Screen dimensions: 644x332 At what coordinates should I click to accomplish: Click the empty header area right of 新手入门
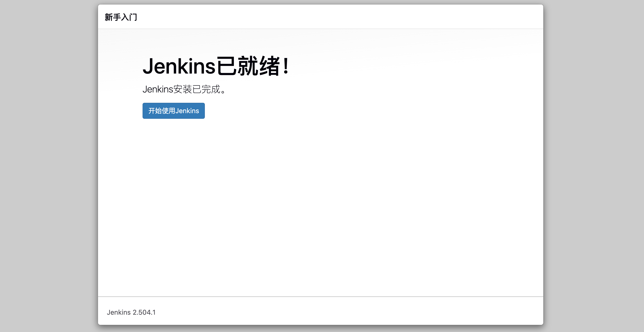340,17
